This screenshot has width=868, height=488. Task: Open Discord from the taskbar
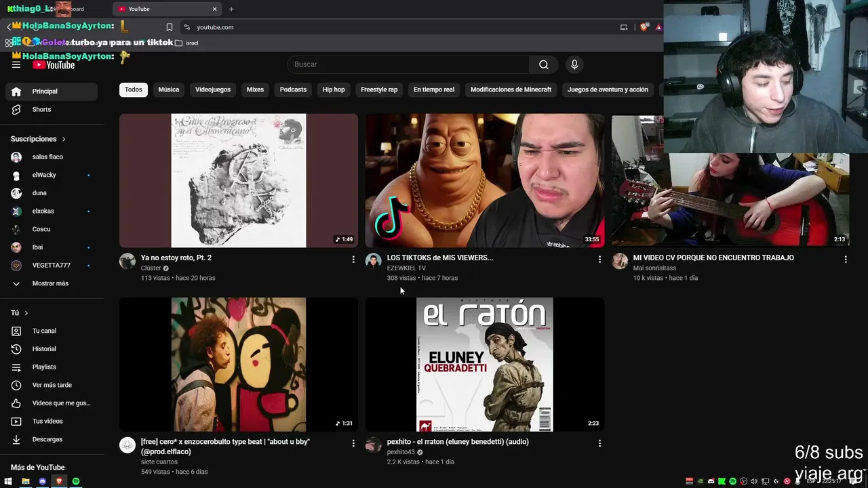coord(42,481)
